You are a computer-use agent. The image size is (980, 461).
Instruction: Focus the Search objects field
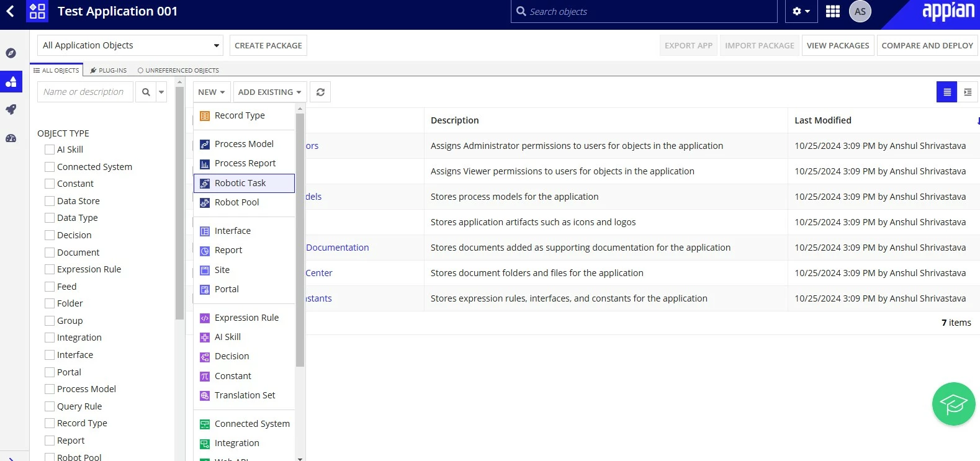pos(644,11)
